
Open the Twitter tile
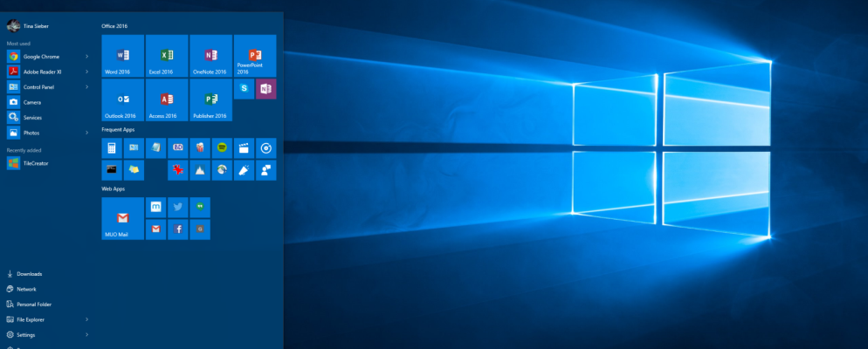(177, 208)
